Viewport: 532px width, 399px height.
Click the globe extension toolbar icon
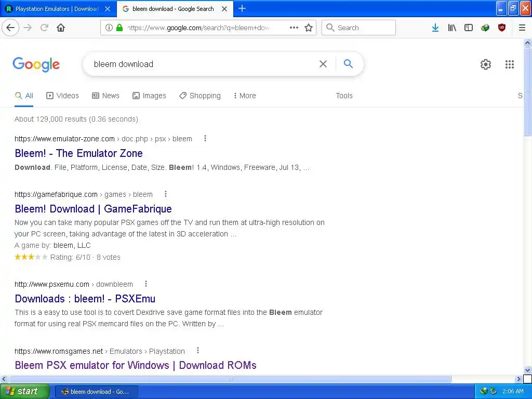point(485,28)
